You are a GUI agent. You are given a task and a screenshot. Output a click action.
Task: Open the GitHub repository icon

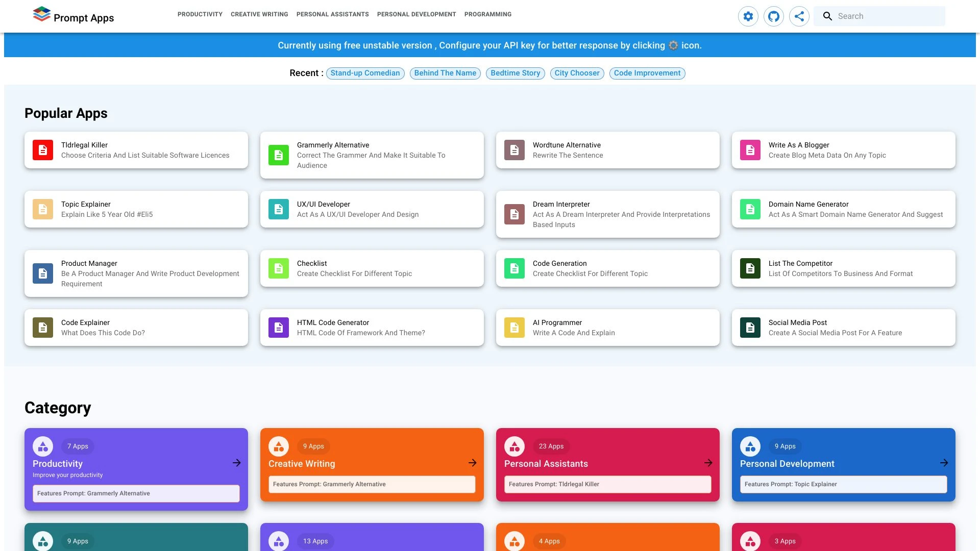[773, 16]
